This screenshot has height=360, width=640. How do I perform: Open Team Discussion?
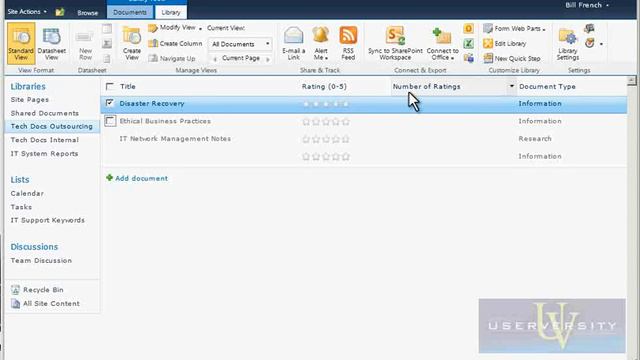[41, 260]
